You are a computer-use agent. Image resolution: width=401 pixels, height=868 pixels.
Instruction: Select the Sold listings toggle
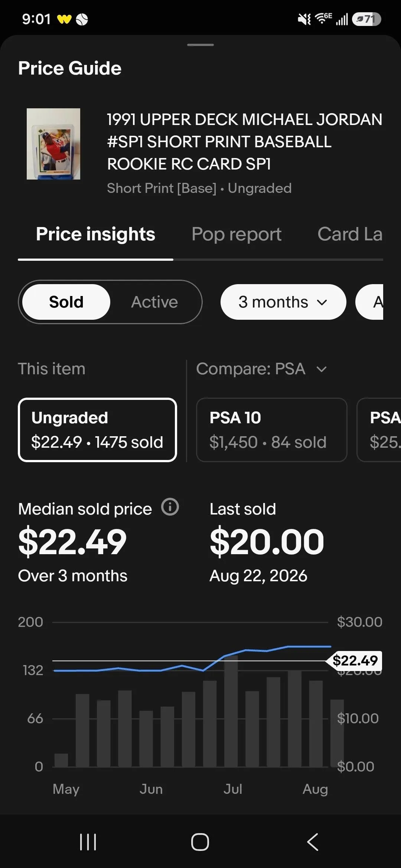tap(66, 302)
